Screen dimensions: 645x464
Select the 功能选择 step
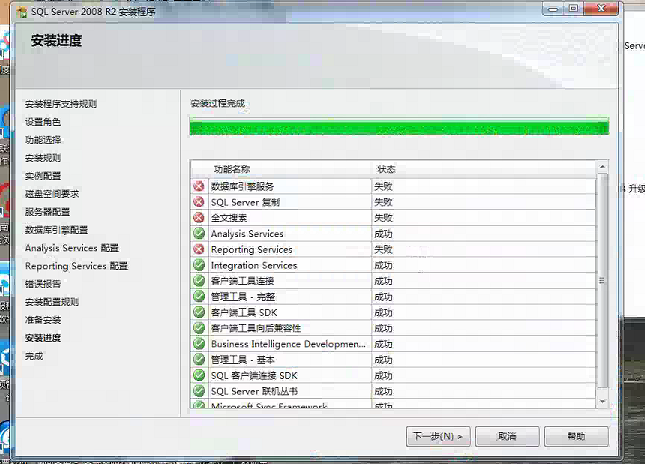(x=43, y=140)
